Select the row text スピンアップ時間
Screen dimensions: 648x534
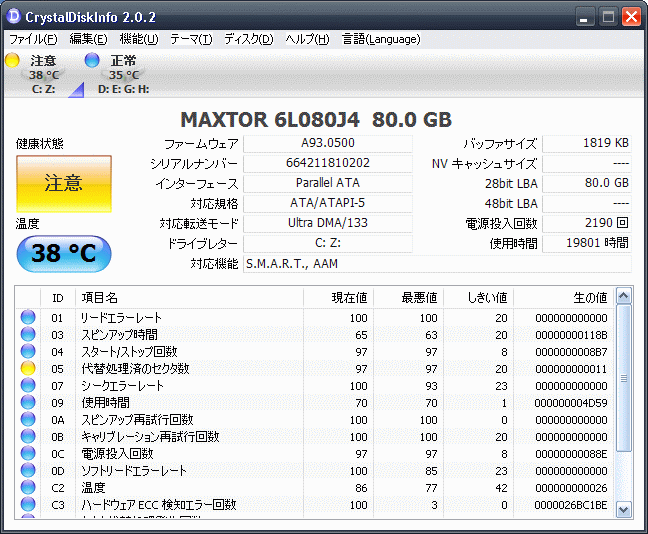[119, 334]
